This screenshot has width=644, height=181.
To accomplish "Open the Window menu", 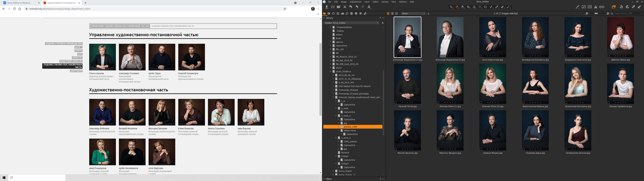I will [x=403, y=2].
